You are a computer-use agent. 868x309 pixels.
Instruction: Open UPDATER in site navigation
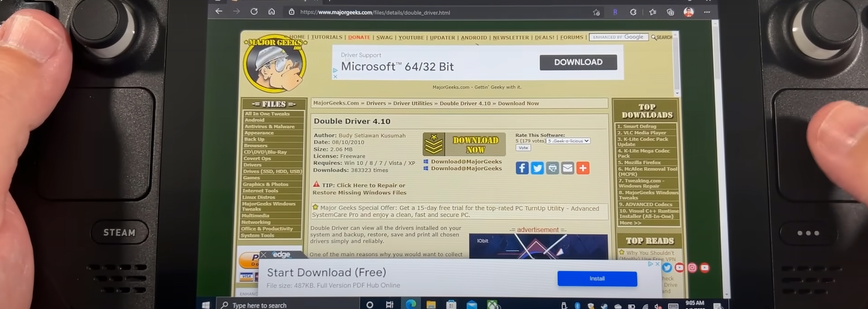[x=442, y=38]
